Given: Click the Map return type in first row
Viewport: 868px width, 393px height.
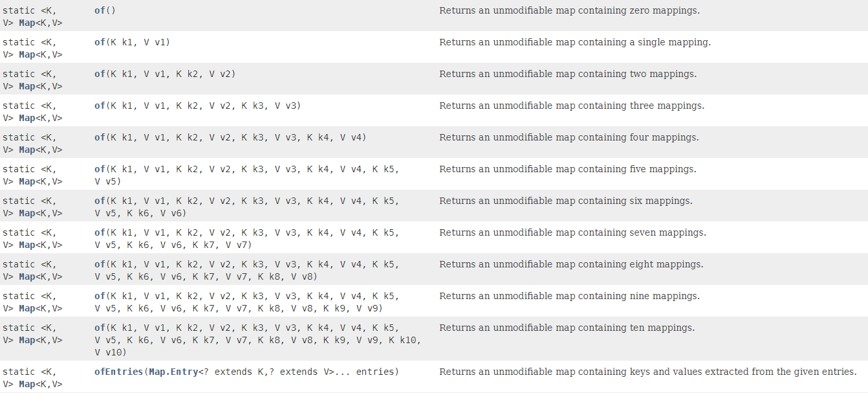Looking at the screenshot, I should point(27,23).
